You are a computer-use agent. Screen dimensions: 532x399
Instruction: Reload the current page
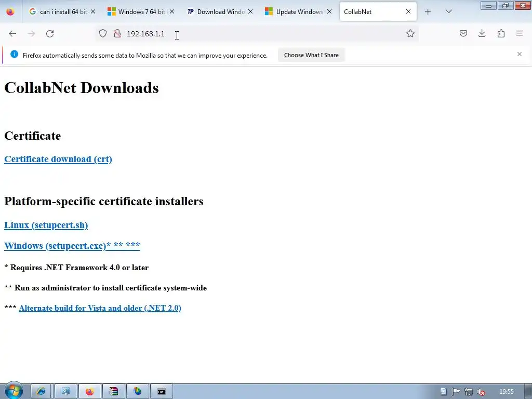pyautogui.click(x=50, y=34)
